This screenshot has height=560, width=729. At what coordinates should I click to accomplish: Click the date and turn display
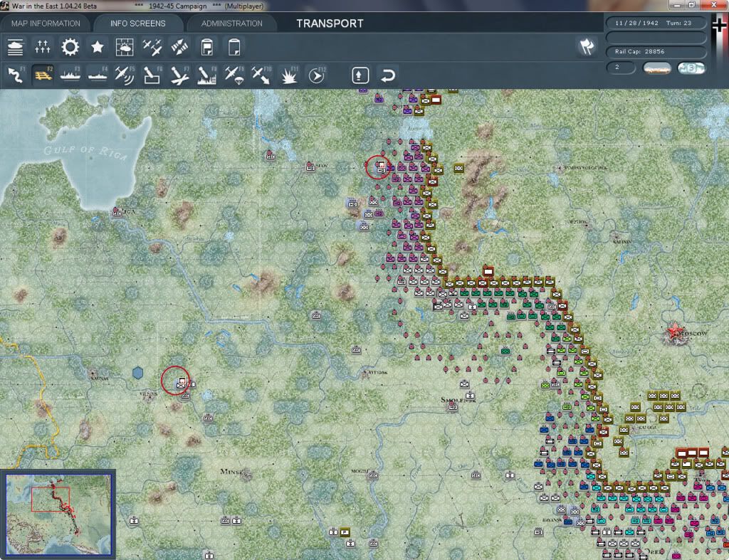point(655,23)
